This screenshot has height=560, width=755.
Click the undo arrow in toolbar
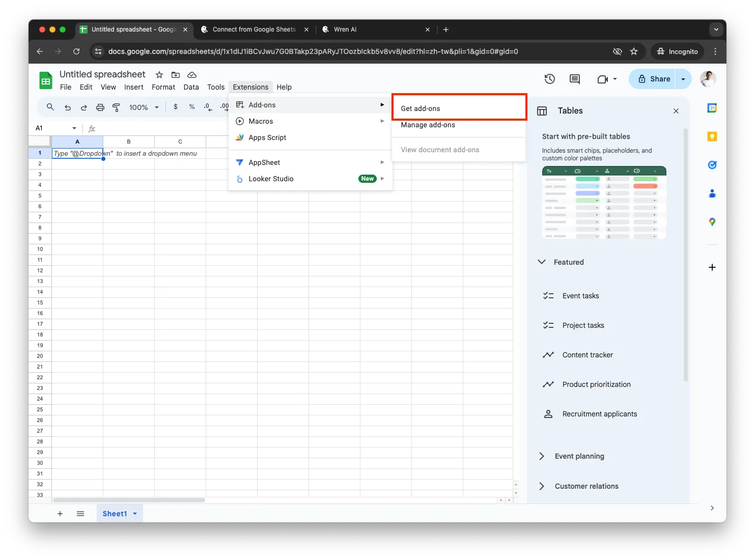[x=68, y=107]
